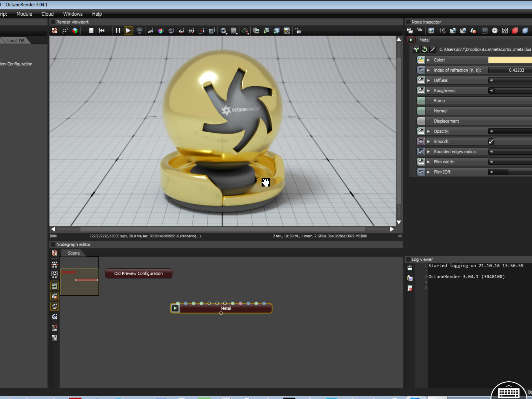
Task: Recenter the nodegraph editor view
Action: [x=55, y=253]
